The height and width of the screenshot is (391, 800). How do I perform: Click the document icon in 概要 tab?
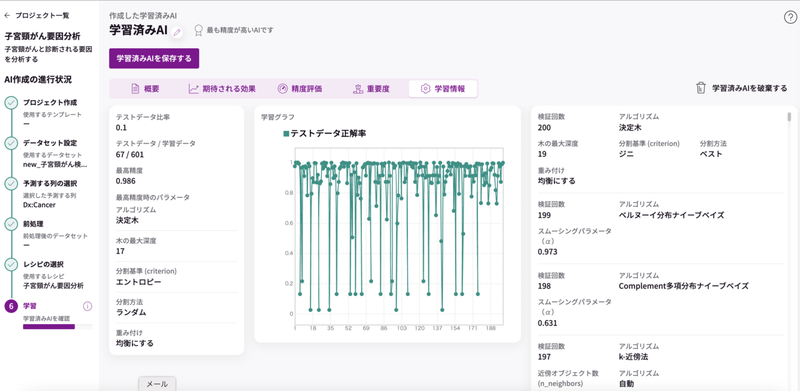[135, 89]
